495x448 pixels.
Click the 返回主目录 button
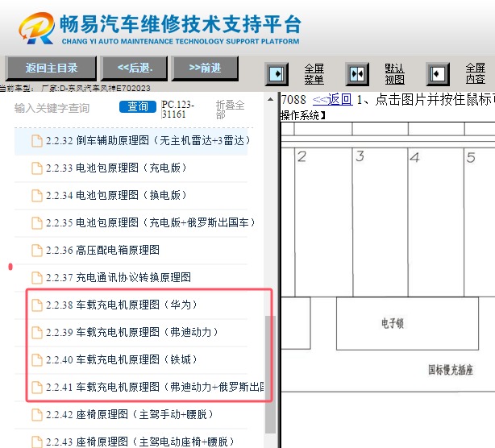point(51,68)
